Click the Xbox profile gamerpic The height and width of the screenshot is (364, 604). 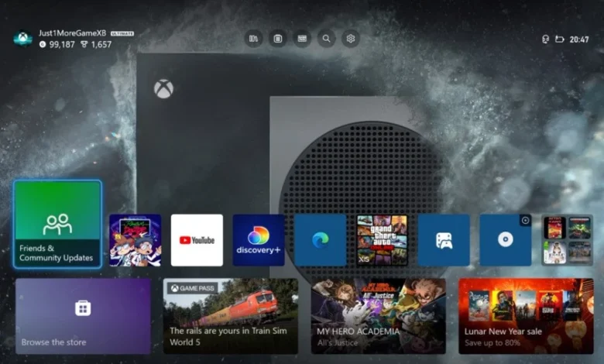coord(23,39)
